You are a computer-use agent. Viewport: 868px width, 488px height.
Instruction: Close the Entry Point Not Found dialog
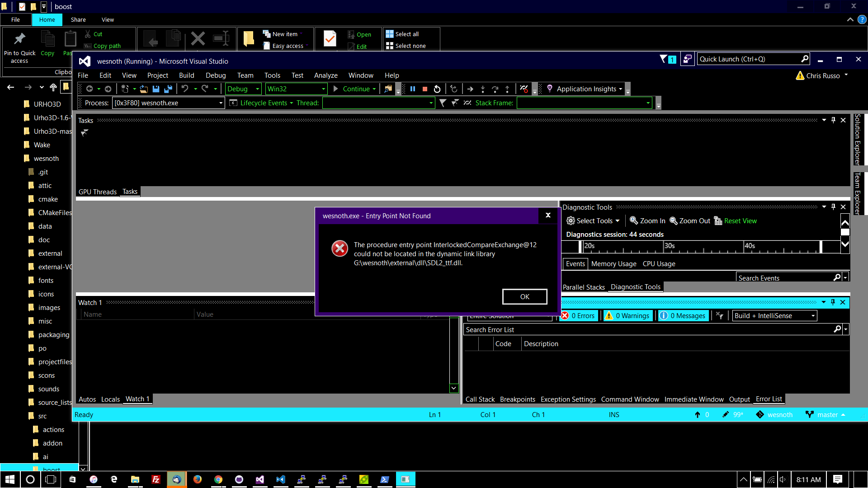[548, 216]
